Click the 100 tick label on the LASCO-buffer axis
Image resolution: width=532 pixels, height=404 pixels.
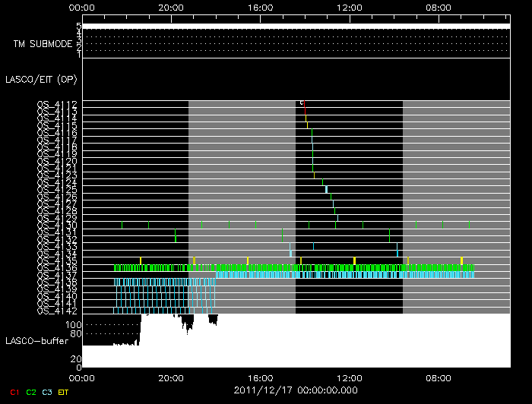click(73, 325)
